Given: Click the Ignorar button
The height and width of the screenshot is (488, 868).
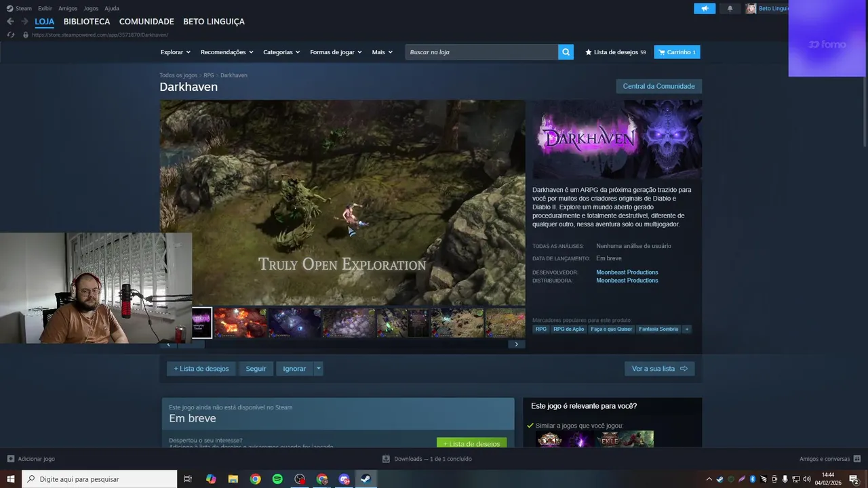Looking at the screenshot, I should tap(294, 369).
